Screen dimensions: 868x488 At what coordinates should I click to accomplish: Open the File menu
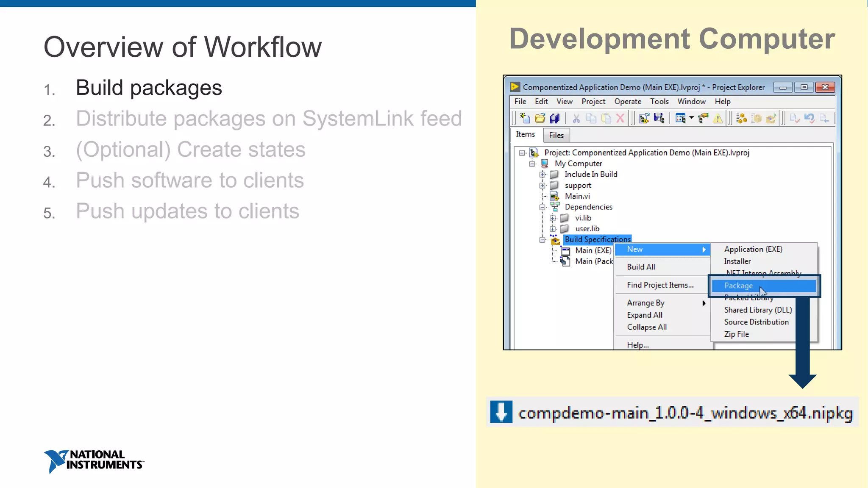pyautogui.click(x=520, y=102)
